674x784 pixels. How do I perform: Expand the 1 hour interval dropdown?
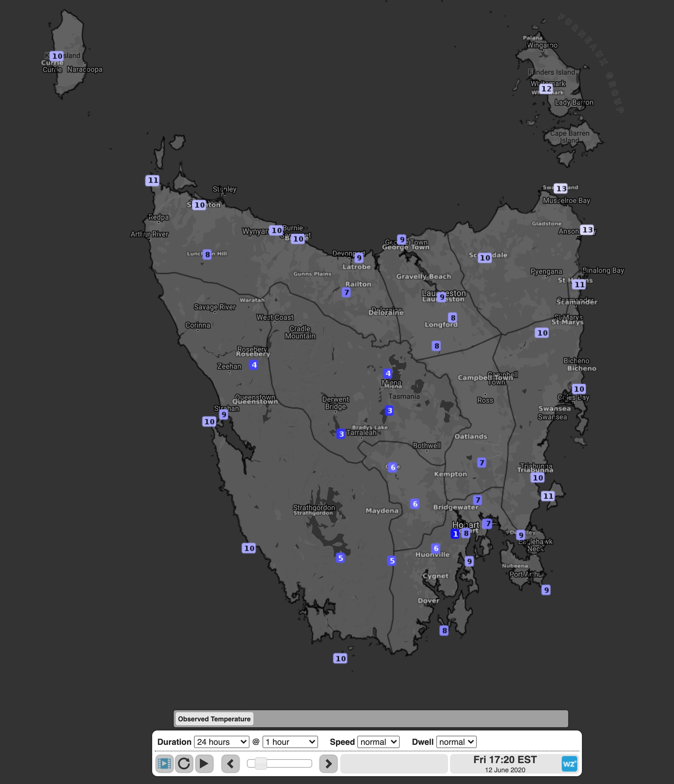point(290,742)
